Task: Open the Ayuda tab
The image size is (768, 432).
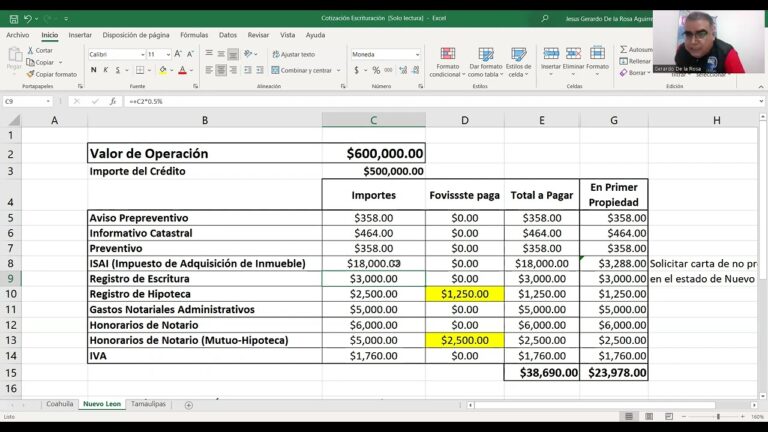Action: tap(315, 35)
